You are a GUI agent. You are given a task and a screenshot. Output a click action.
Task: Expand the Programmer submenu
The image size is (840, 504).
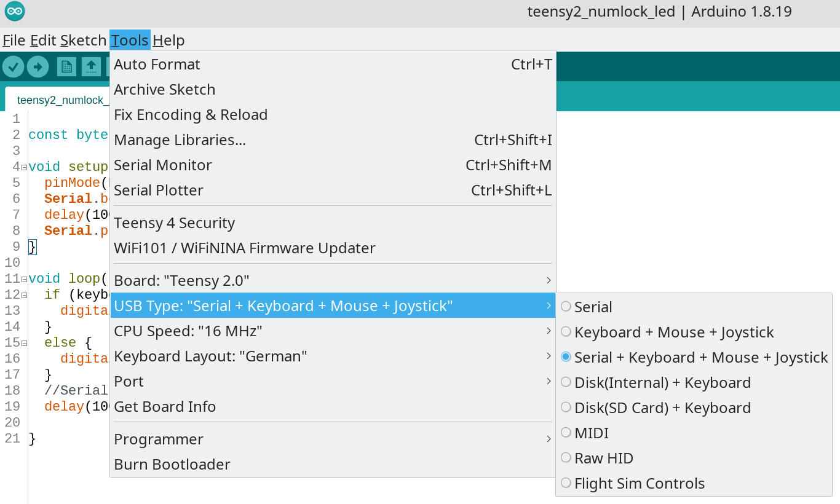coord(333,439)
